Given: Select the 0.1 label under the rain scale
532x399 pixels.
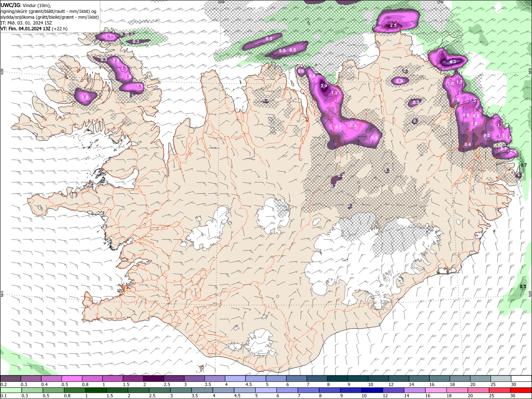Looking at the screenshot, I should click(3, 396).
